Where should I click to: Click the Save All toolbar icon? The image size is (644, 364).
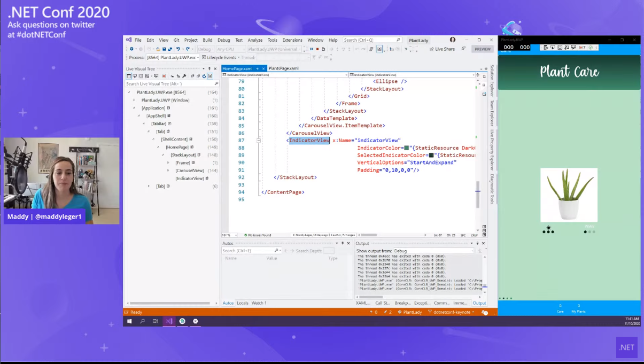170,49
